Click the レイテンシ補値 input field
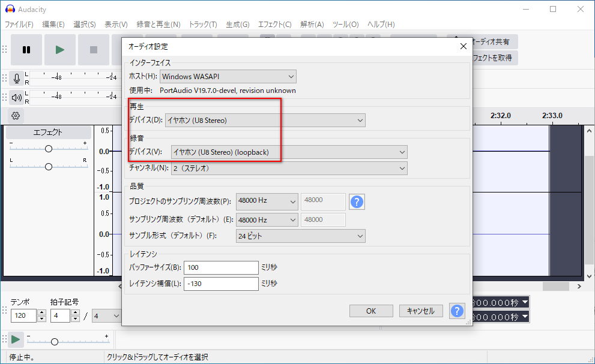This screenshot has height=364, width=595. (x=221, y=284)
